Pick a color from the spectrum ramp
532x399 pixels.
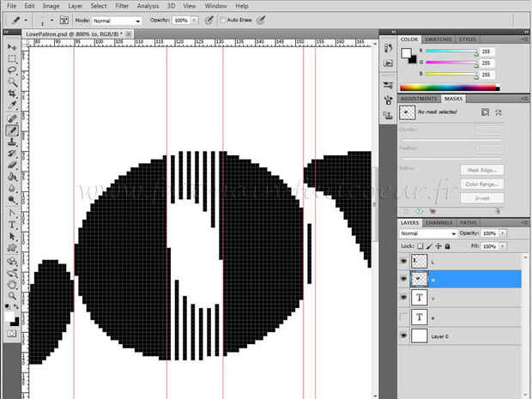[450, 88]
